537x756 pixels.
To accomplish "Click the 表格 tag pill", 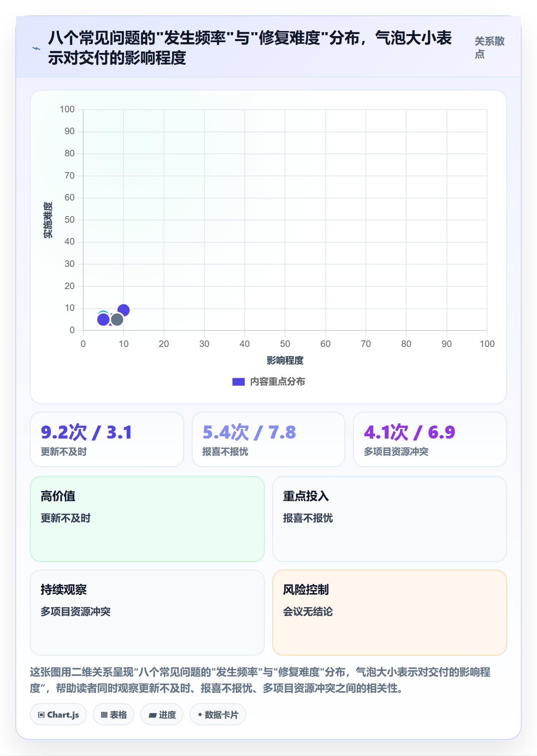I will 114,715.
